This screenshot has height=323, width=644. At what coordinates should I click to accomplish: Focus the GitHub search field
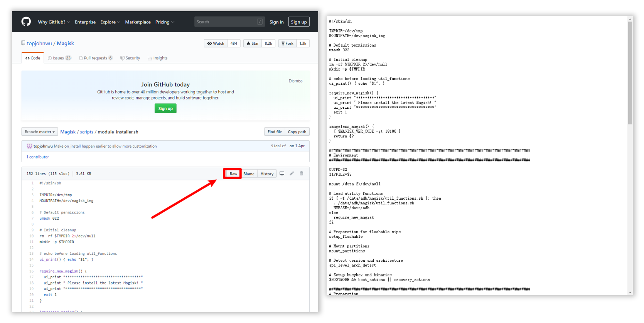[x=229, y=22]
